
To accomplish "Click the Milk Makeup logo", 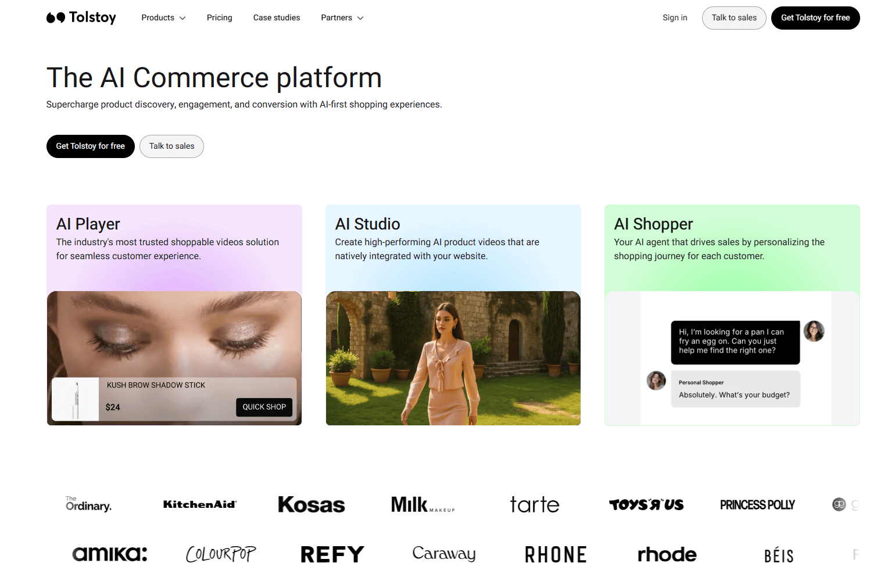I will 423,504.
